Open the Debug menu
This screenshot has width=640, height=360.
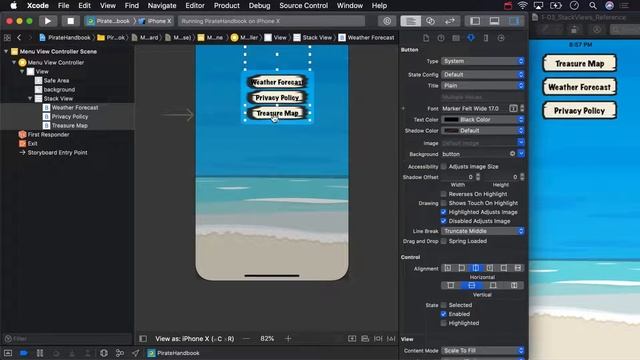click(x=259, y=6)
